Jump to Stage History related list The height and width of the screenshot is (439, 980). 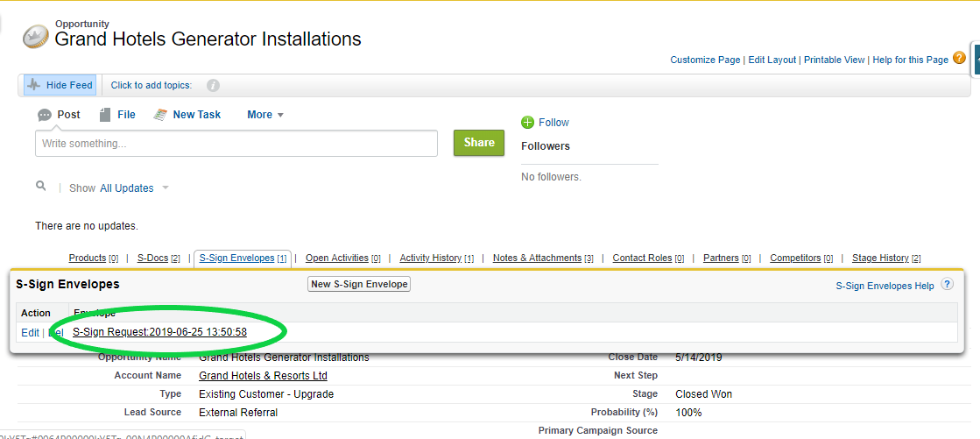coord(886,258)
